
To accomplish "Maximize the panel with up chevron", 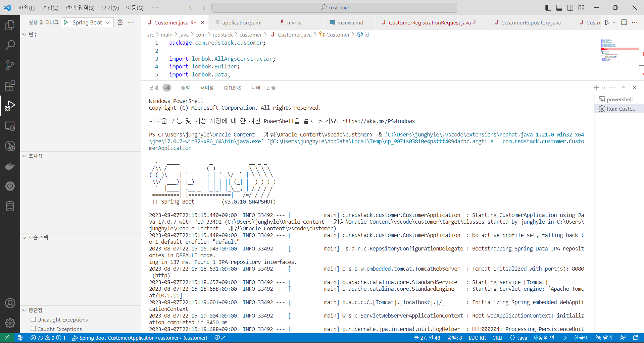I will point(624,88).
